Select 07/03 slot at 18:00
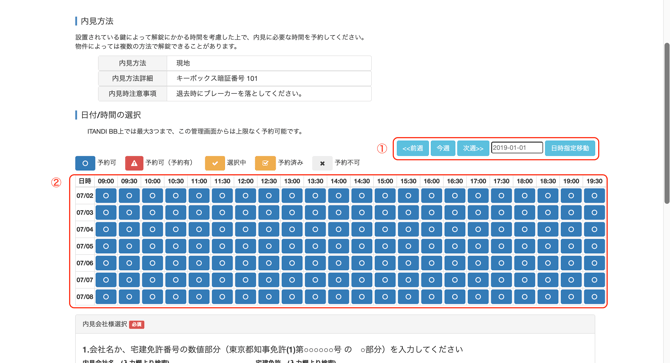 (525, 212)
